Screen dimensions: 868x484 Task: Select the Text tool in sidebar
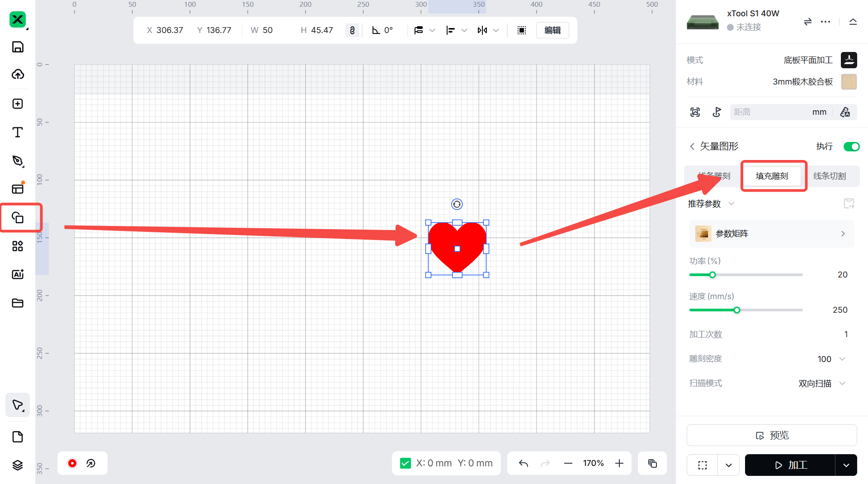coord(18,132)
